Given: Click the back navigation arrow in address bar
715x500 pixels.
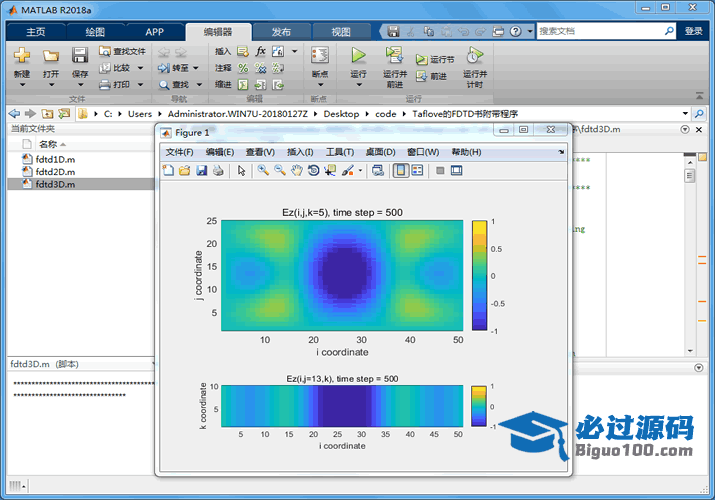Looking at the screenshot, I should (15, 113).
